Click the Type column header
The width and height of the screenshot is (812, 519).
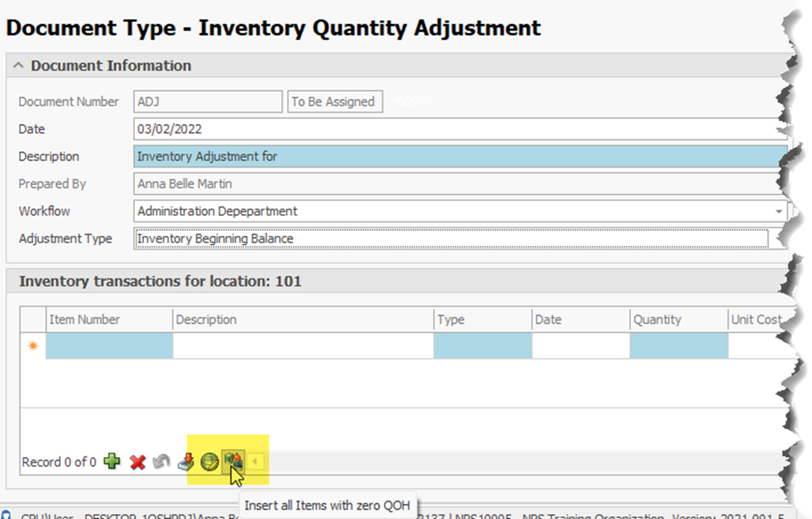tap(481, 320)
